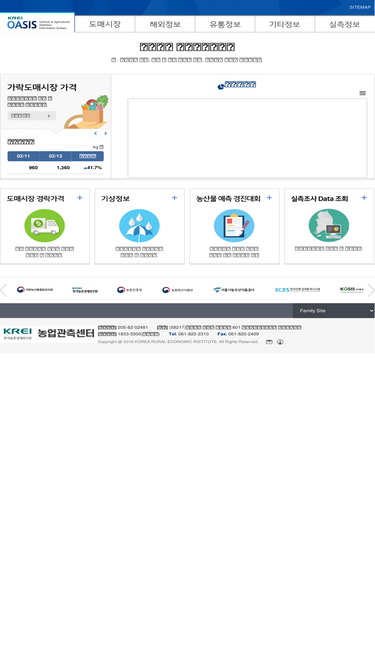Click the pie chart icon above chart

220,87
